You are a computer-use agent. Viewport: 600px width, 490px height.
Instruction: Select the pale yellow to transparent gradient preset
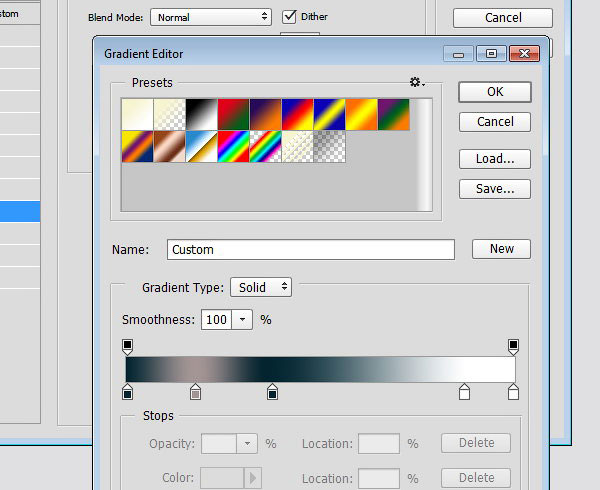[x=170, y=114]
